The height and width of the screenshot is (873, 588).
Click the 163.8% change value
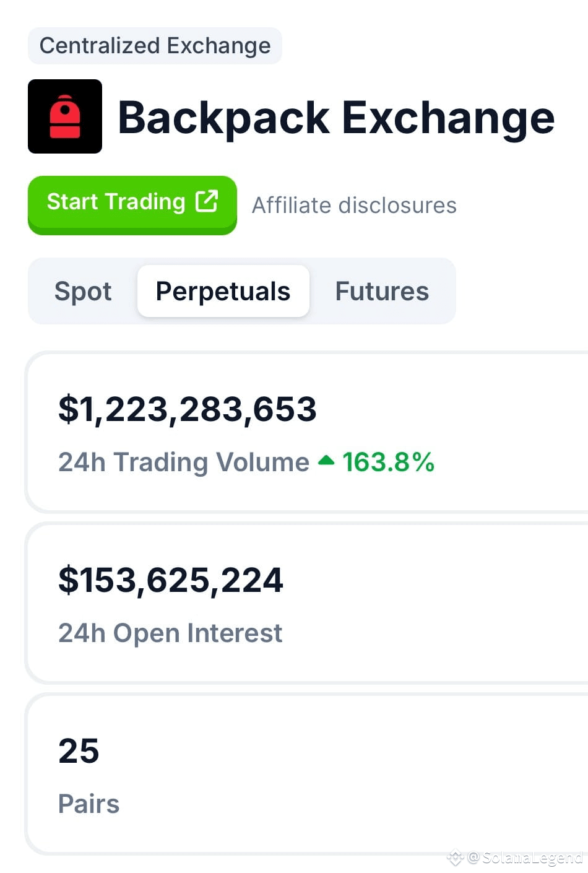[x=389, y=462]
